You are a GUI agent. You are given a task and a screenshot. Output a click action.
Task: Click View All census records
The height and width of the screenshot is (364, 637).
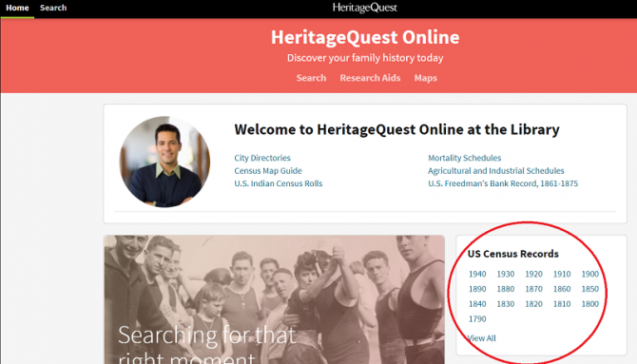click(482, 338)
